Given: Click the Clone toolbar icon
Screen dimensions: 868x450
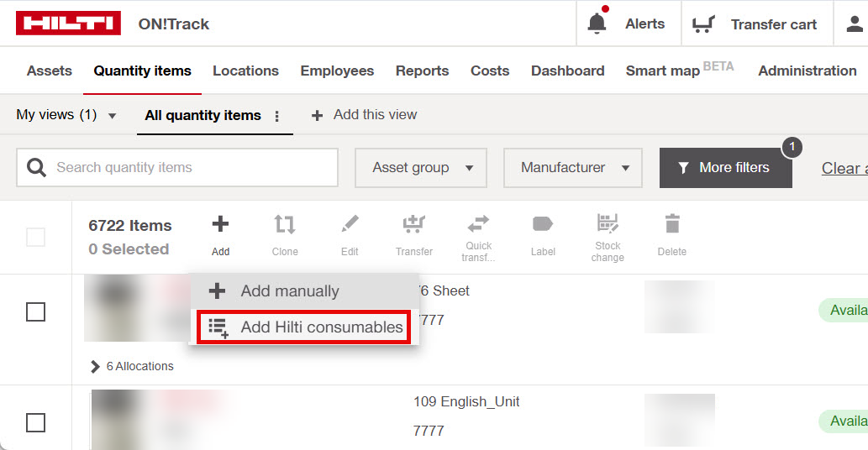Looking at the screenshot, I should pos(285,225).
